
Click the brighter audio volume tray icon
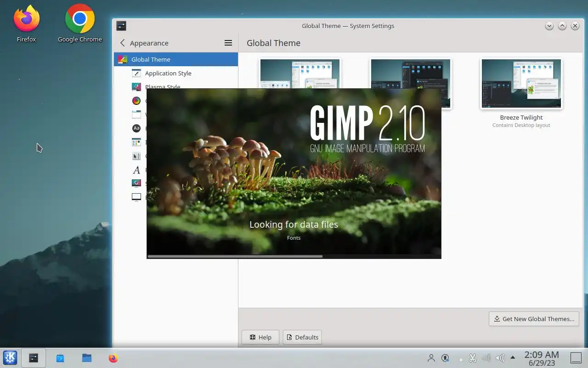[x=500, y=358]
